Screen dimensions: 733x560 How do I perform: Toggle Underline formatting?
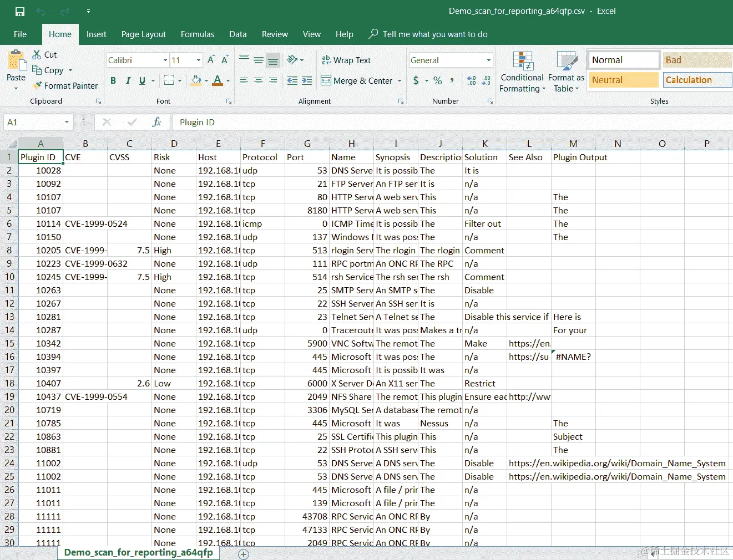point(143,80)
